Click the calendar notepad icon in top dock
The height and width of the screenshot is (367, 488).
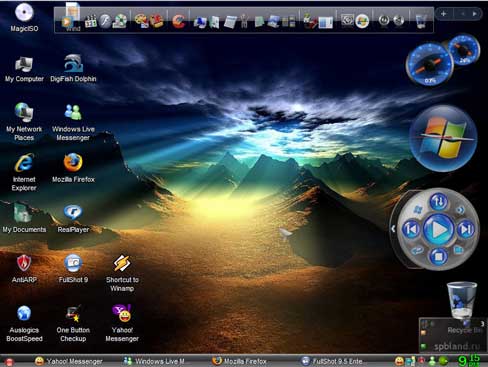point(230,22)
